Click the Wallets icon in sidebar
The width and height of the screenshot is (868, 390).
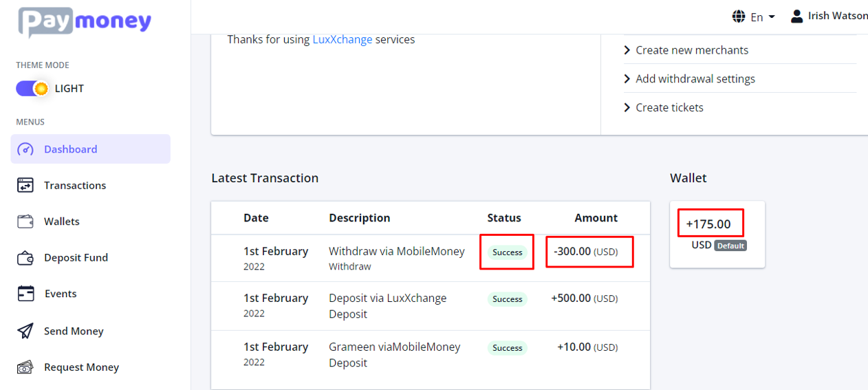pyautogui.click(x=25, y=221)
